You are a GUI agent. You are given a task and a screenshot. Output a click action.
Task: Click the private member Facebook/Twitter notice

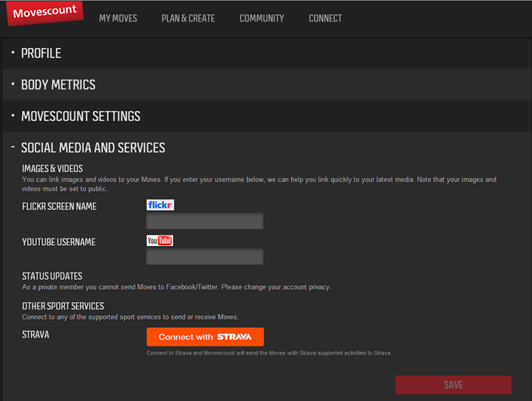pyautogui.click(x=177, y=287)
